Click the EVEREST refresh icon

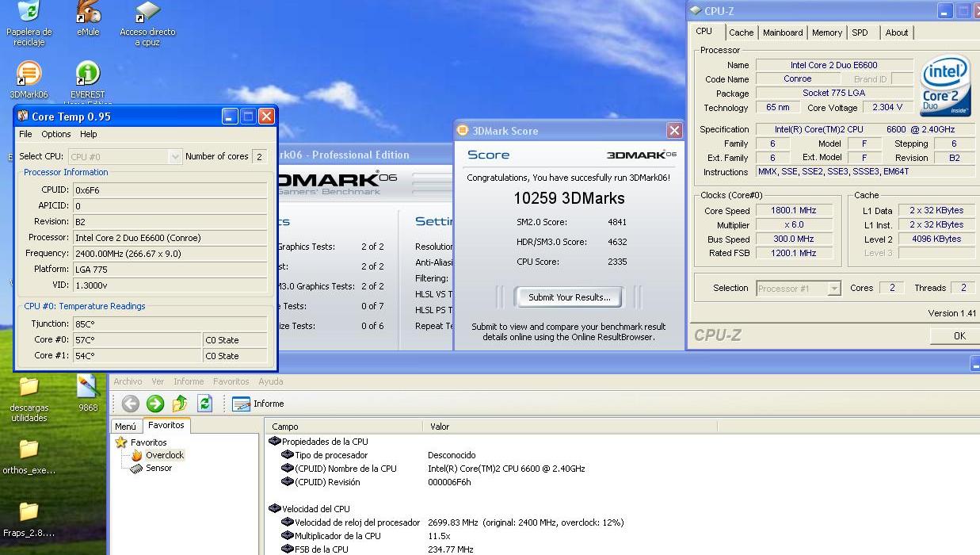[204, 404]
